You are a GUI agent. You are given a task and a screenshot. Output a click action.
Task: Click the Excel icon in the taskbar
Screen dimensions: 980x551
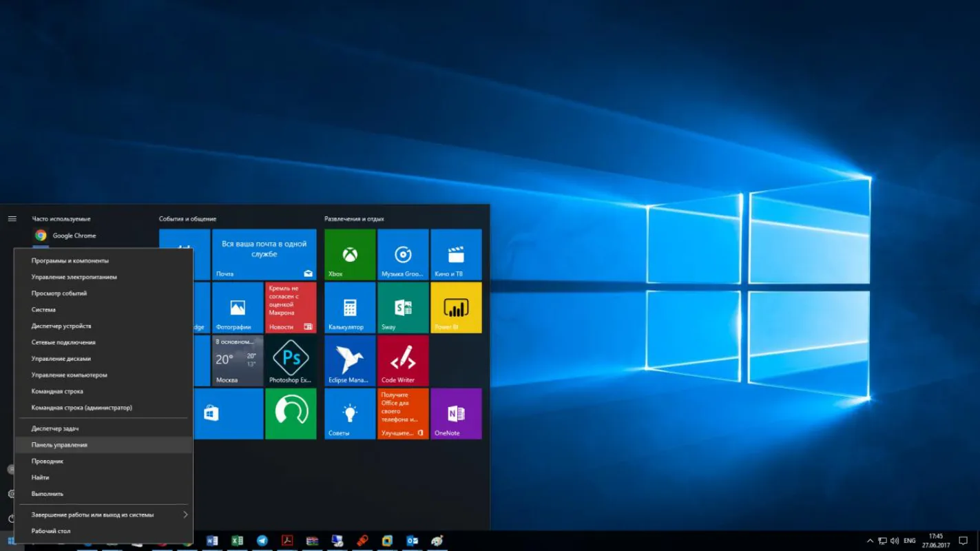pos(237,541)
